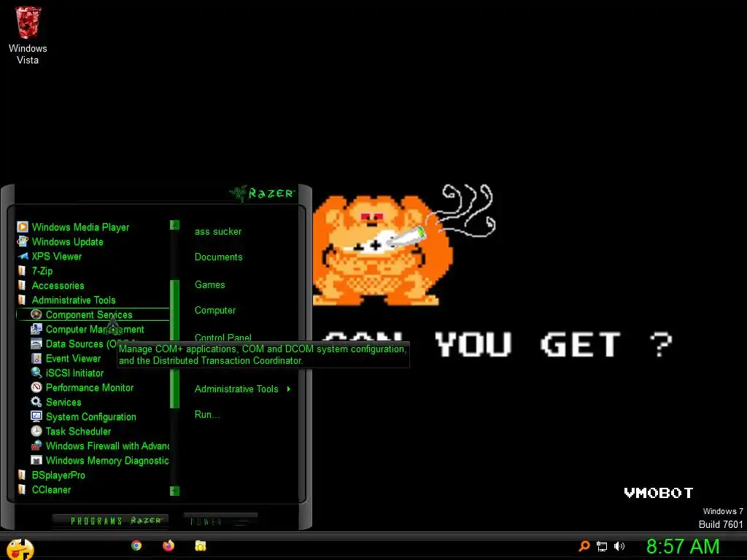Select the iSCSI Initiator label
Viewport: 747px width, 560px height.
[x=75, y=373]
